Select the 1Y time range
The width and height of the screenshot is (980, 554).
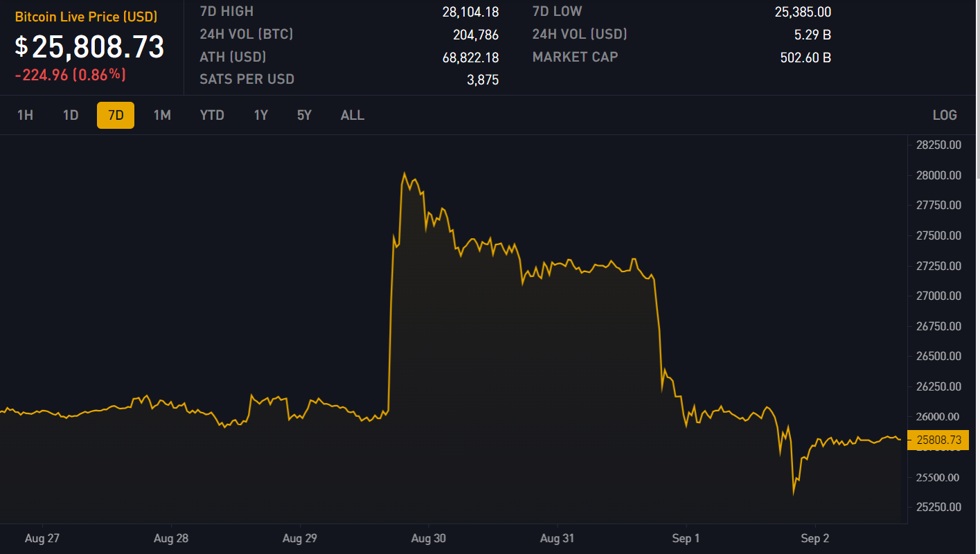tap(261, 115)
